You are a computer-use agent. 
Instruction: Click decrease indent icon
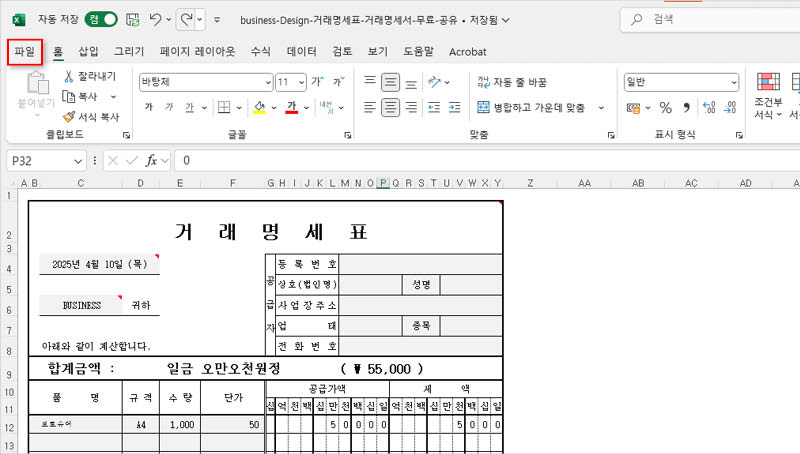434,107
